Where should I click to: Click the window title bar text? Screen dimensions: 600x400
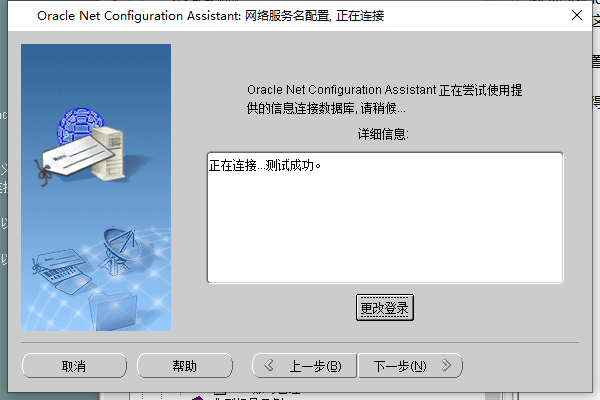click(x=210, y=16)
